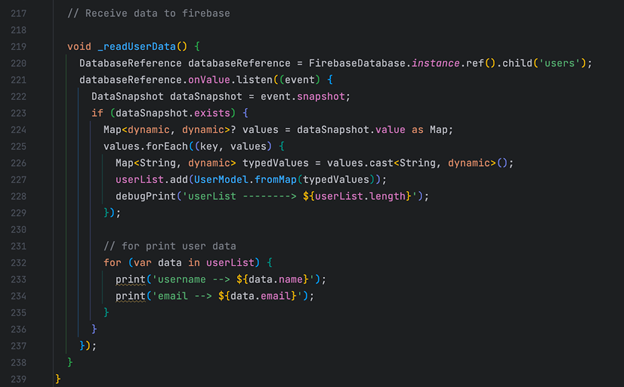This screenshot has height=387, width=624.
Task: Click 'typedValues' declaration on line 226
Action: 275,163
